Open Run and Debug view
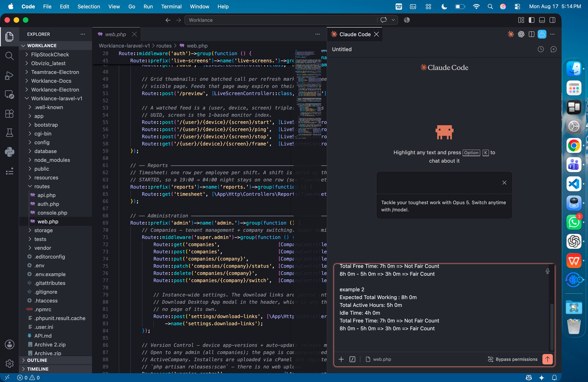Viewport: 588px width, 382px height. pos(9,75)
